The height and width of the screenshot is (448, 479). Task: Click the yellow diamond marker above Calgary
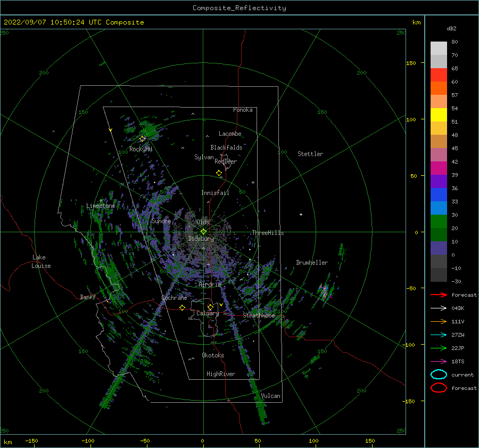[x=210, y=307]
